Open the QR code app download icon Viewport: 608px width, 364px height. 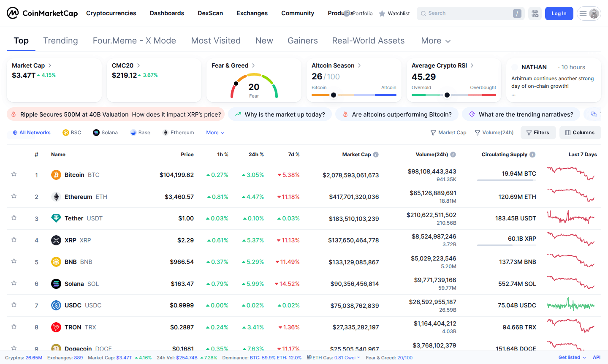pyautogui.click(x=535, y=13)
